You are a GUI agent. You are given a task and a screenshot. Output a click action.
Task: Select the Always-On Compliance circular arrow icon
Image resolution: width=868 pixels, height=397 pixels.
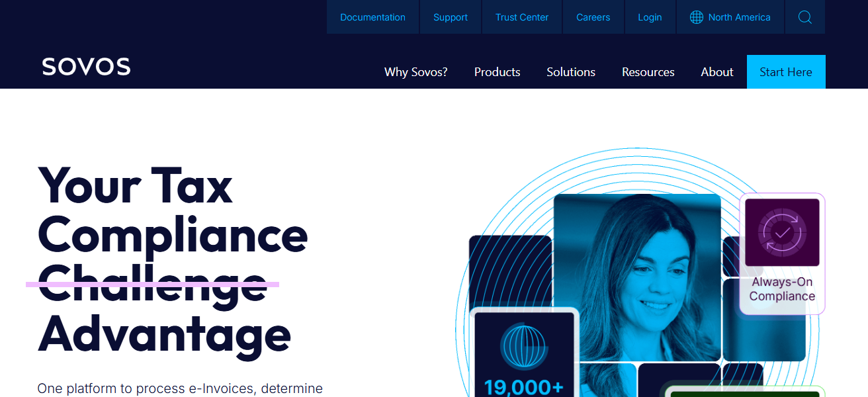click(781, 233)
